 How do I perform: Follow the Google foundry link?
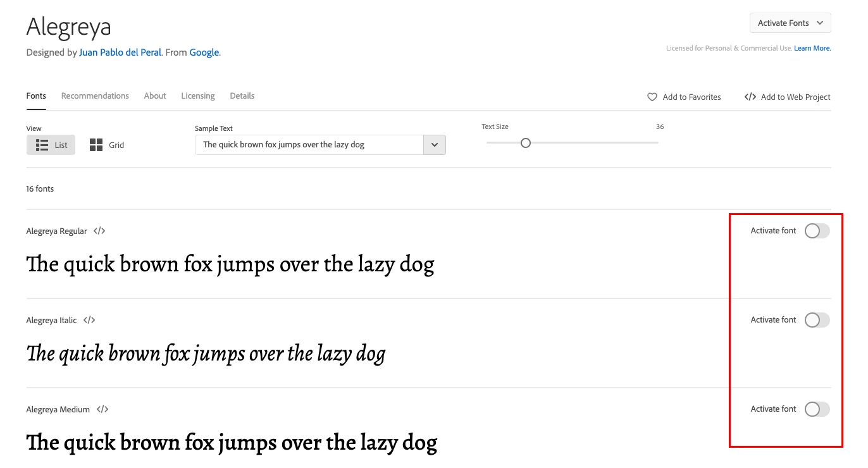point(204,52)
